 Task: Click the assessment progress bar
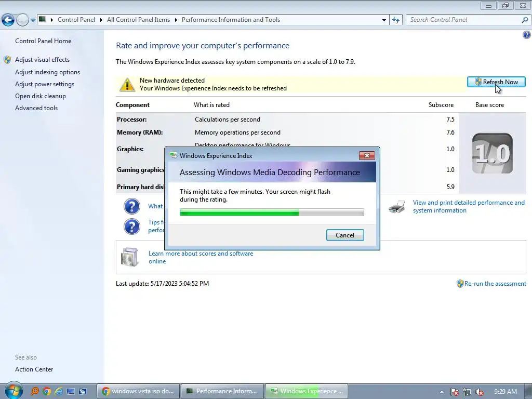click(x=272, y=212)
